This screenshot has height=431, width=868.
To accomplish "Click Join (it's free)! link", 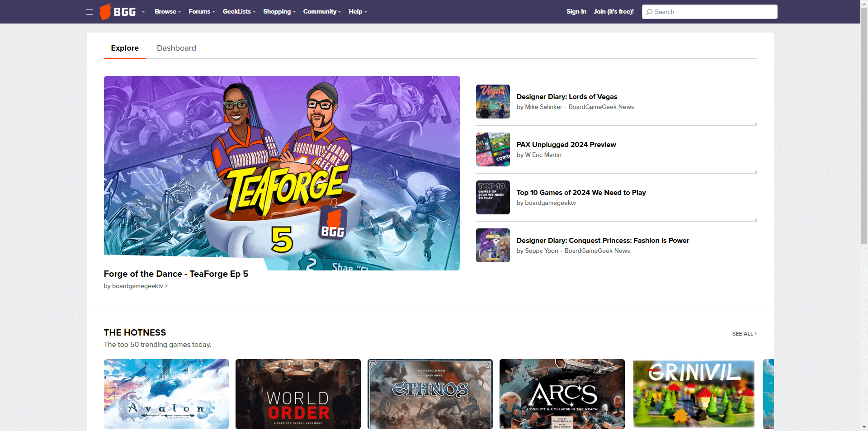I will (613, 12).
